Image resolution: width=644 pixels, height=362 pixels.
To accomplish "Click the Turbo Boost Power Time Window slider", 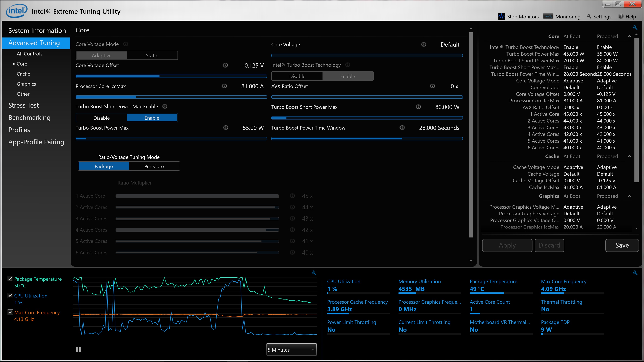I will 367,139.
